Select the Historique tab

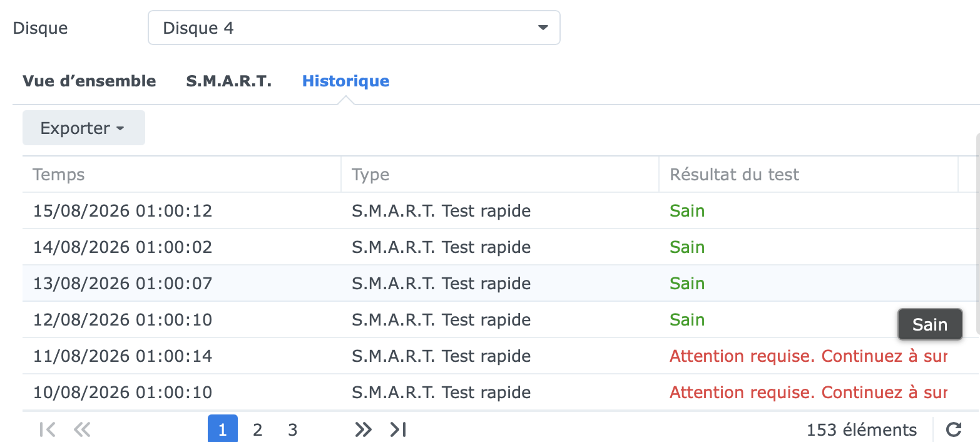(345, 81)
